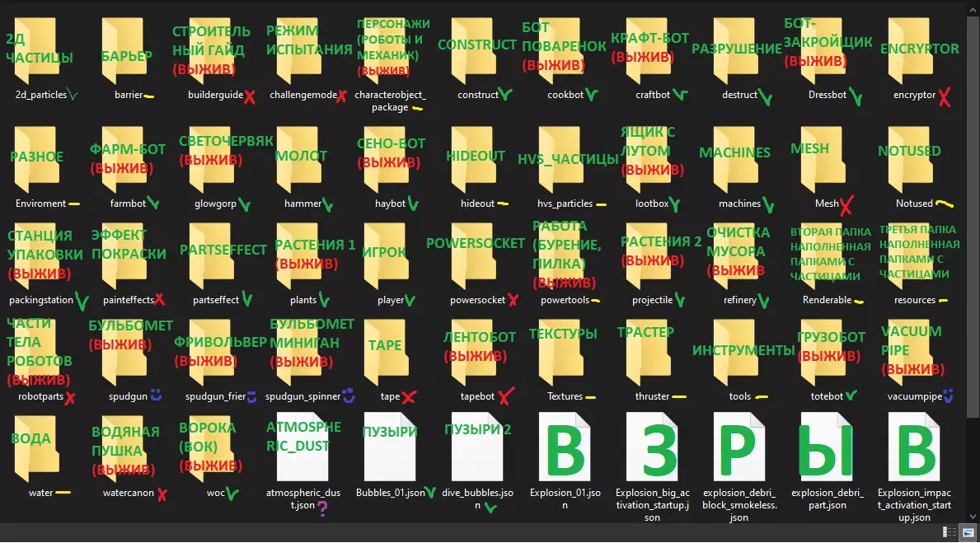Open the farmbot folder
The width and height of the screenshot is (980, 543).
click(126, 160)
